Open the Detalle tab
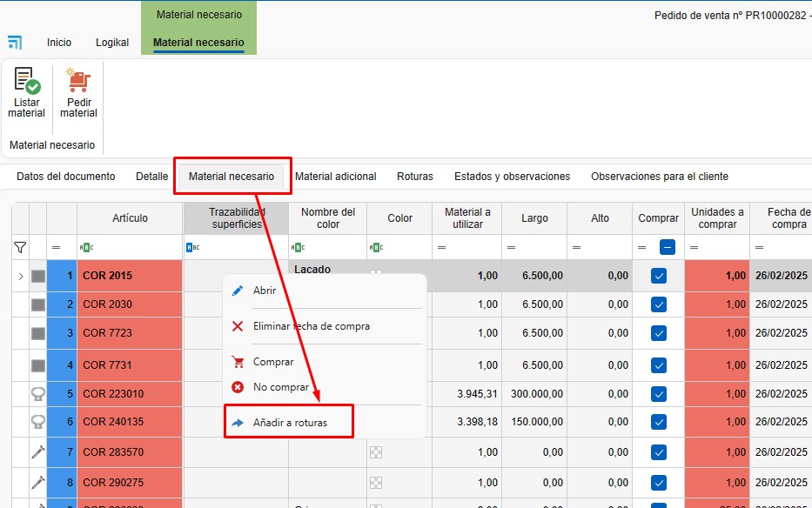812x508 pixels. 151,177
